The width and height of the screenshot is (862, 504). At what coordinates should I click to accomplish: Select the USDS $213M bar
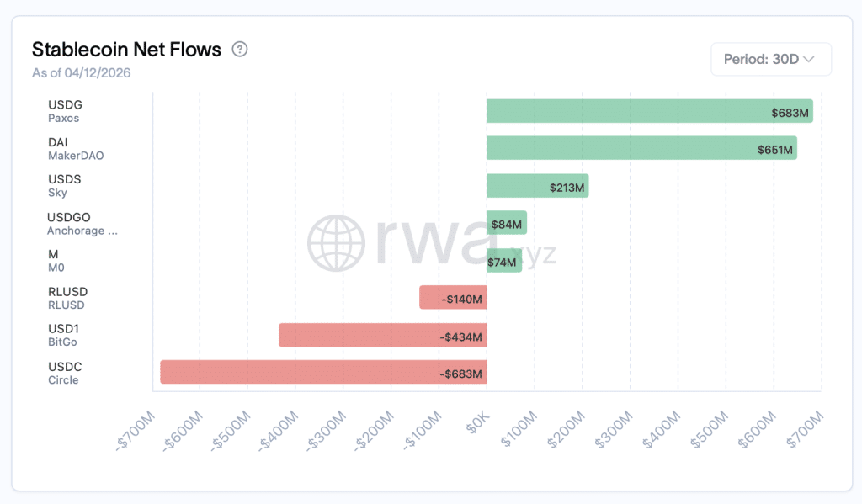pos(538,186)
